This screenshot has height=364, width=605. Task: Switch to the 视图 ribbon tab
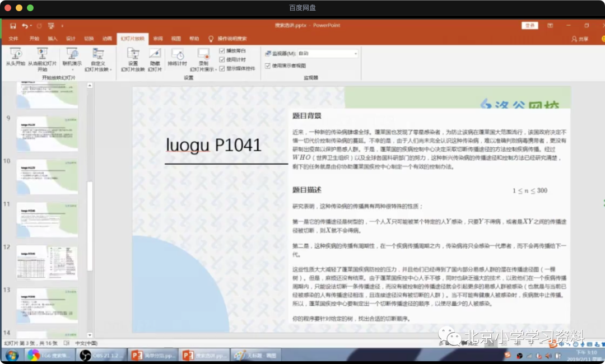tap(176, 39)
